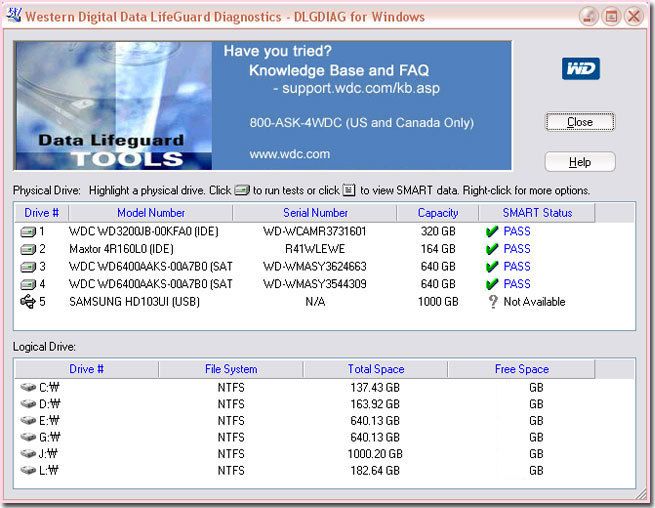The image size is (655, 508).
Task: Click the 1000 GB capacity cell
Action: [x=438, y=302]
